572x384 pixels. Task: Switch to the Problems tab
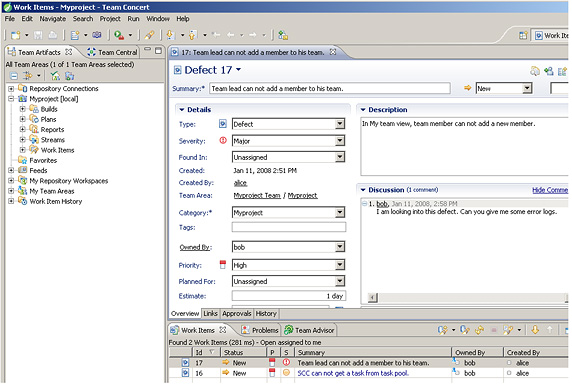pyautogui.click(x=260, y=330)
